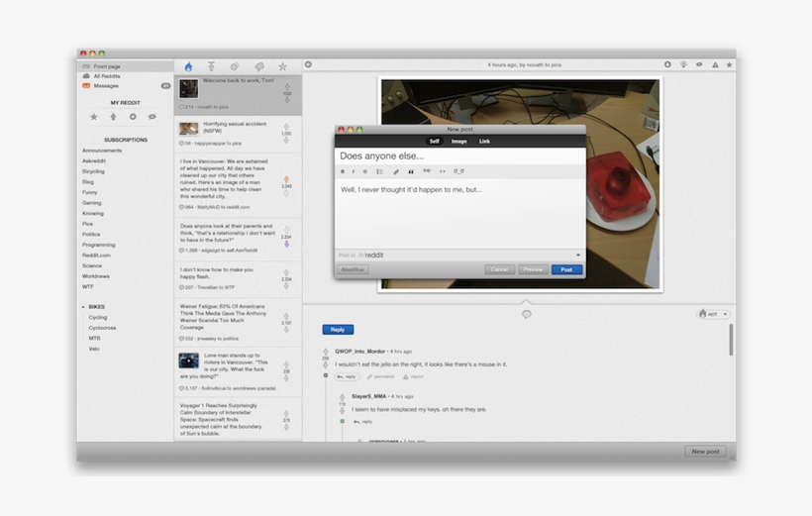Click Cancel in the New post window
This screenshot has width=812, height=516.
coord(499,269)
